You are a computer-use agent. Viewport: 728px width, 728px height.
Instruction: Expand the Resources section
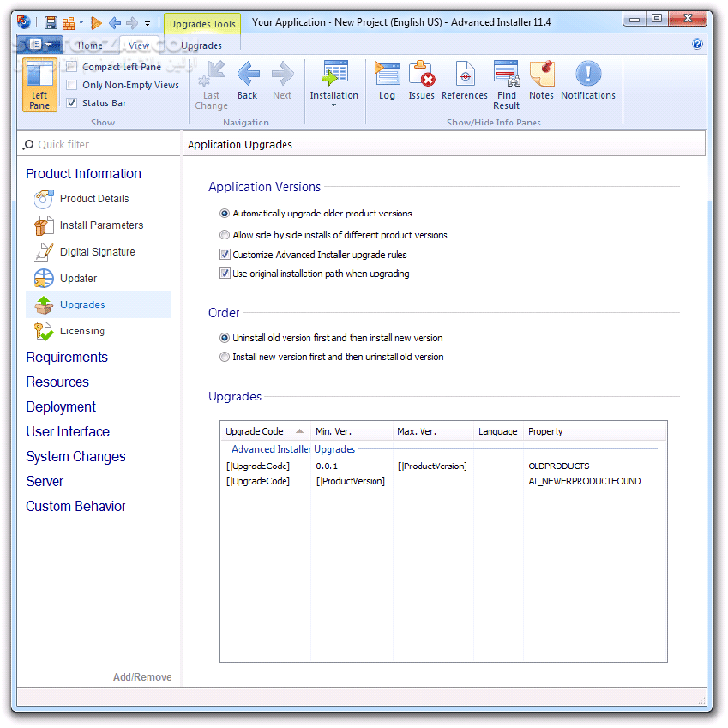coord(57,382)
